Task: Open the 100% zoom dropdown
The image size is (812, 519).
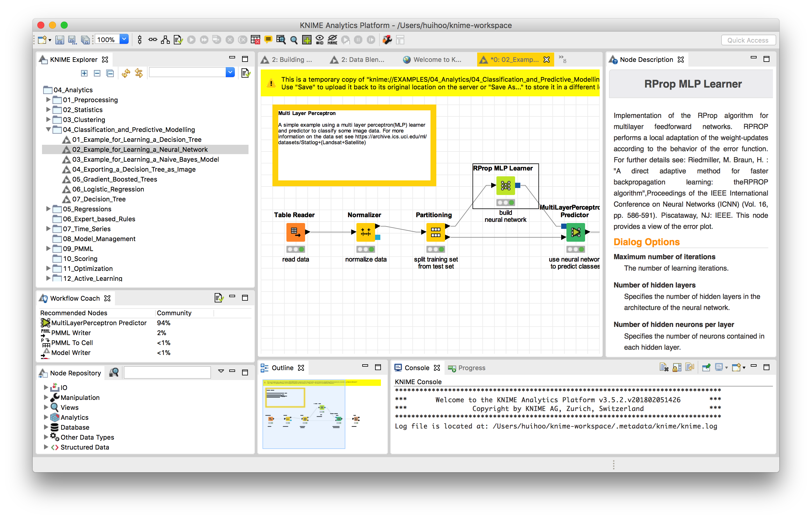Action: tap(124, 39)
